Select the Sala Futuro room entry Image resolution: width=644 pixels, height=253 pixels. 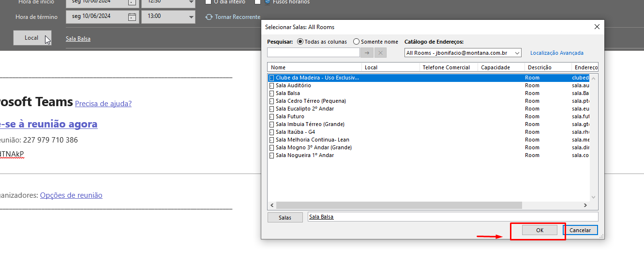pyautogui.click(x=290, y=116)
